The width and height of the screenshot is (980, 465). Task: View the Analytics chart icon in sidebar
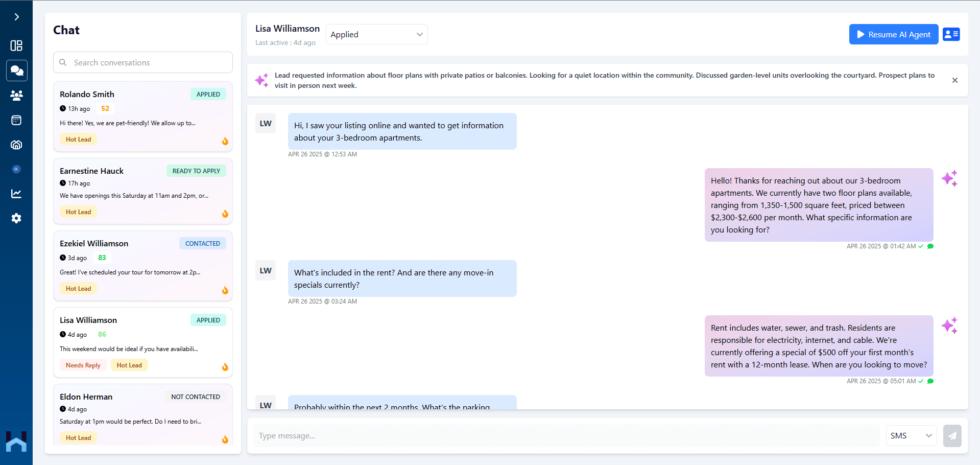tap(16, 194)
